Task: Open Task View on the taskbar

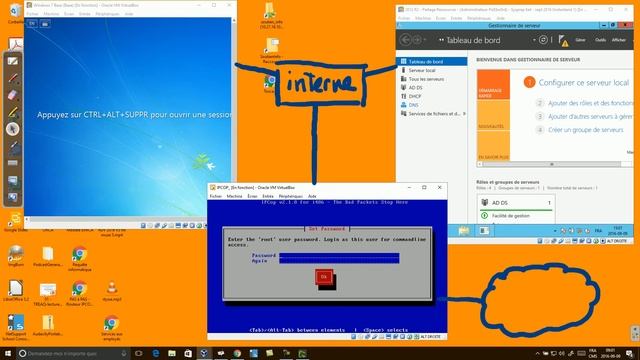Action: coord(139,353)
